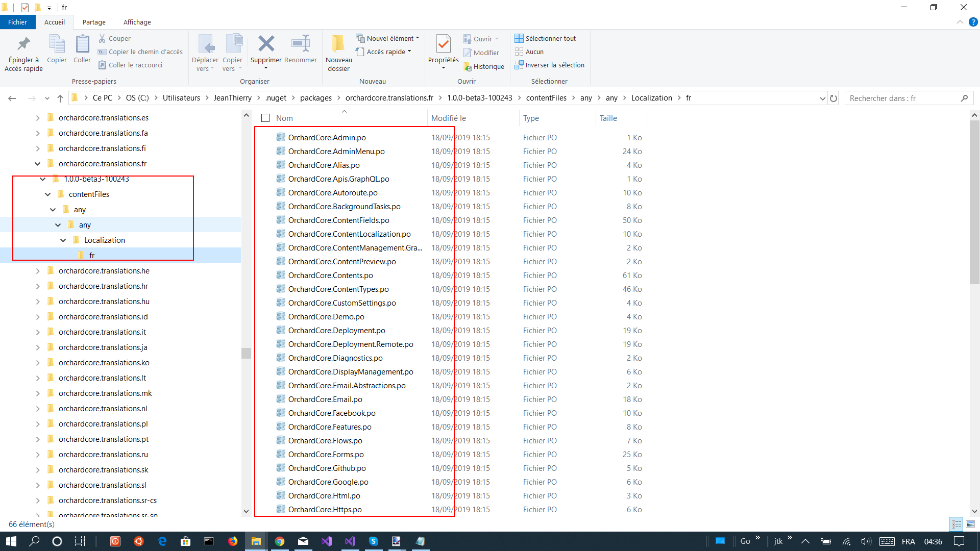The height and width of the screenshot is (551, 980).
Task: Collapse the contentFiles folder in the tree
Action: (47, 194)
